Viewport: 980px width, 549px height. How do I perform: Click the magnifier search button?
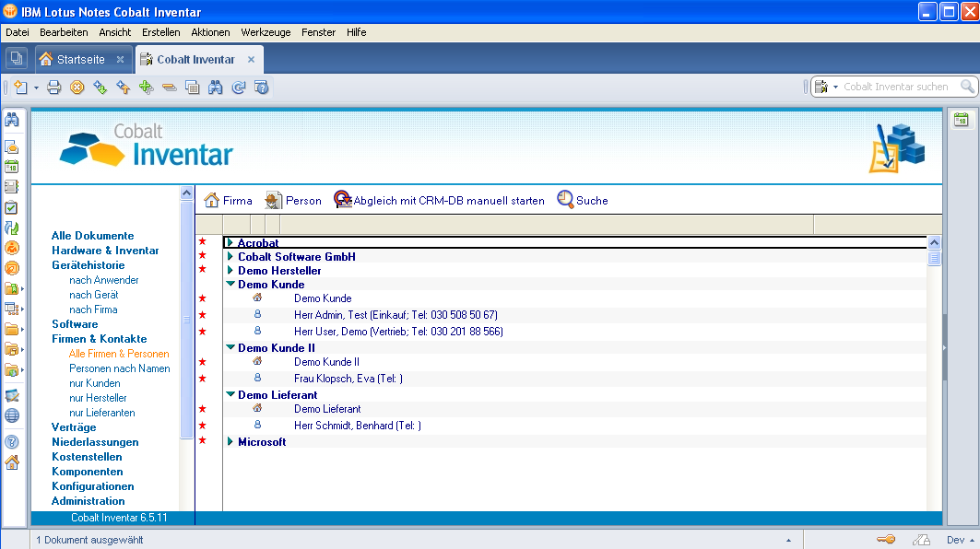[x=967, y=87]
